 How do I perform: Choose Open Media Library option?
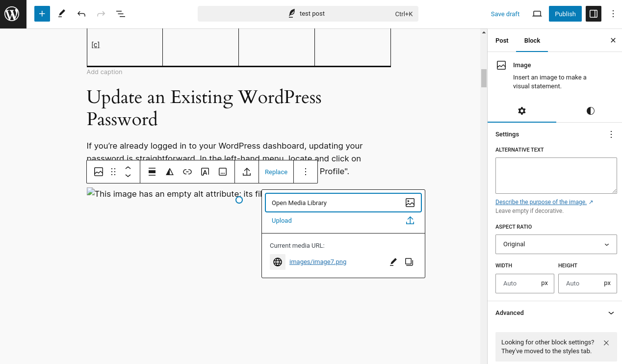pyautogui.click(x=343, y=203)
